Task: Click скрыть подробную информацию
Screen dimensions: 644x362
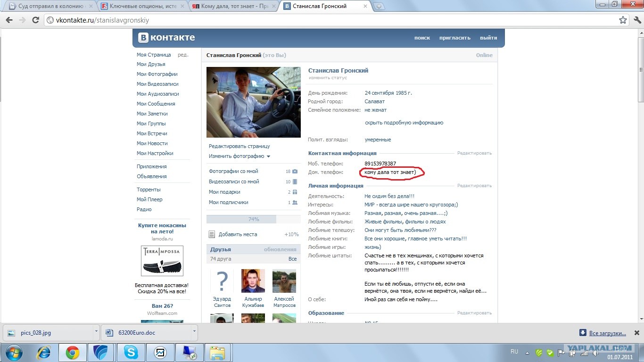Action: tap(404, 123)
